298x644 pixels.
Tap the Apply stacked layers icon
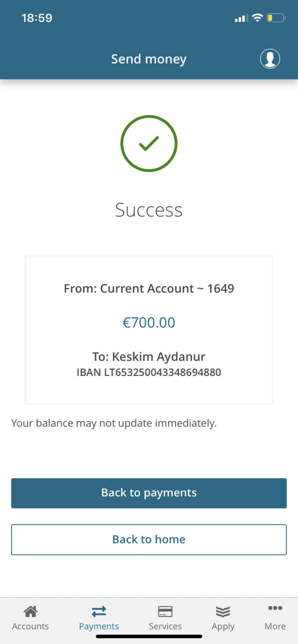pos(223,611)
